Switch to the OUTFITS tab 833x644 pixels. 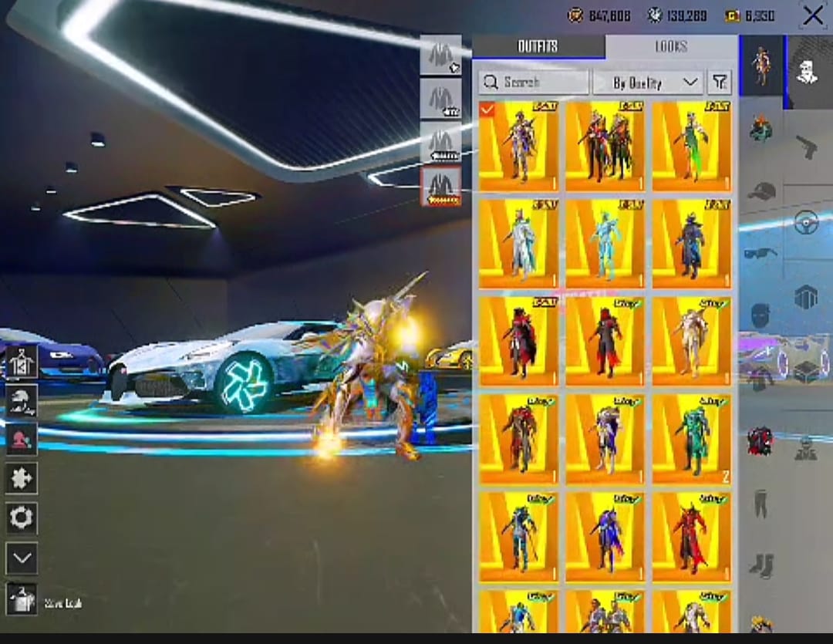[538, 47]
